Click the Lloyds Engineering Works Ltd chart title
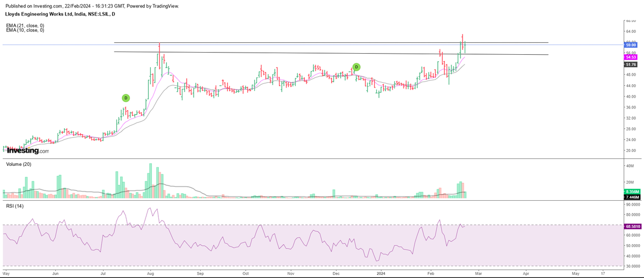The height and width of the screenshot is (278, 644). pos(60,14)
